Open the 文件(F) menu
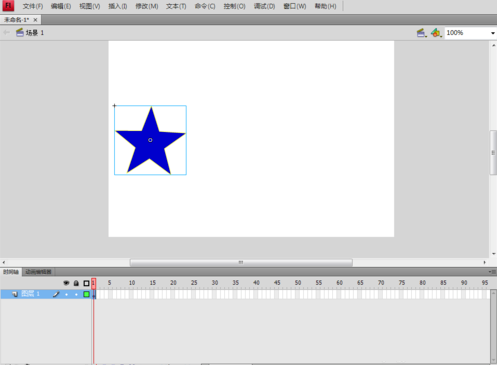Screen dimensions: 497x365 (33, 6)
